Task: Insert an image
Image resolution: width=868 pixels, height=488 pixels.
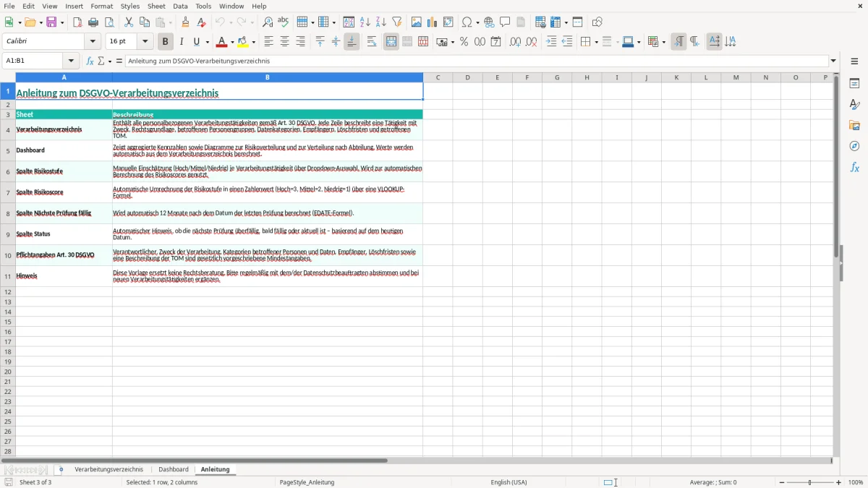Action: [417, 22]
